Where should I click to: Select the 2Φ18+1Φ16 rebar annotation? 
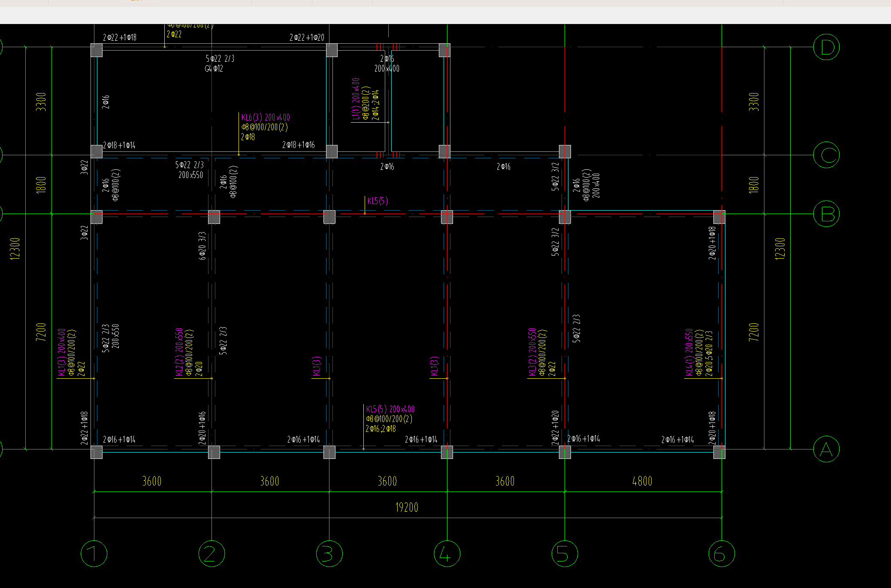tap(299, 145)
